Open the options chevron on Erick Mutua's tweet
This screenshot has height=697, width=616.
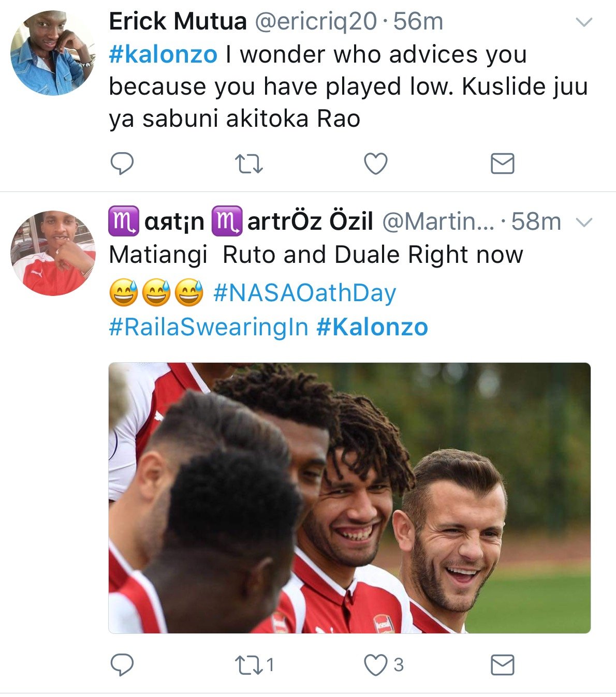(584, 22)
